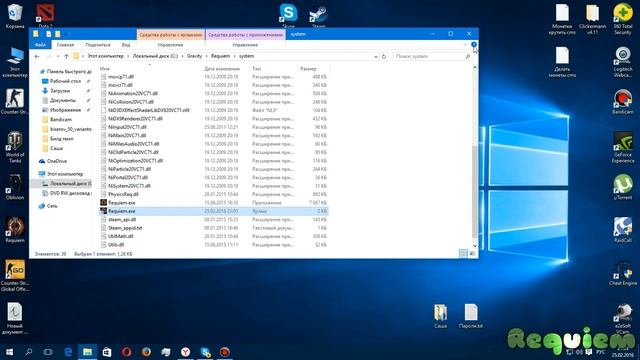The height and width of the screenshot is (360, 640).
Task: Open Task View from the taskbar
Action: pos(48,351)
